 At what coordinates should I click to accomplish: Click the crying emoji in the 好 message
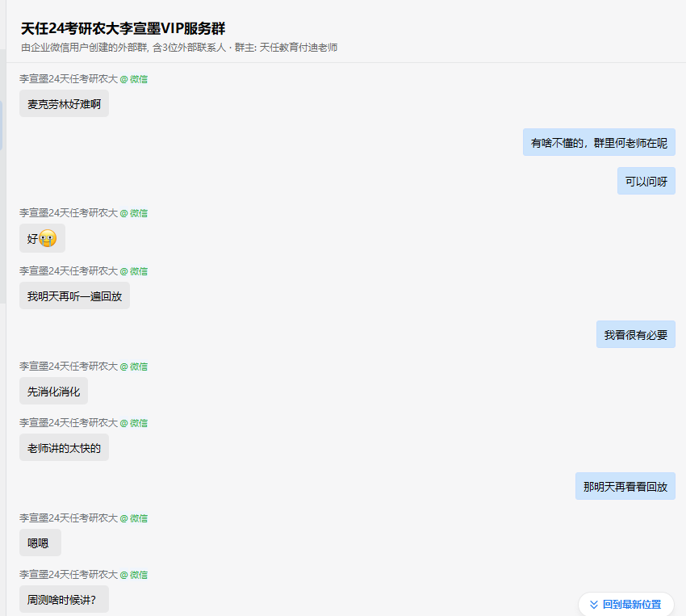(48, 238)
